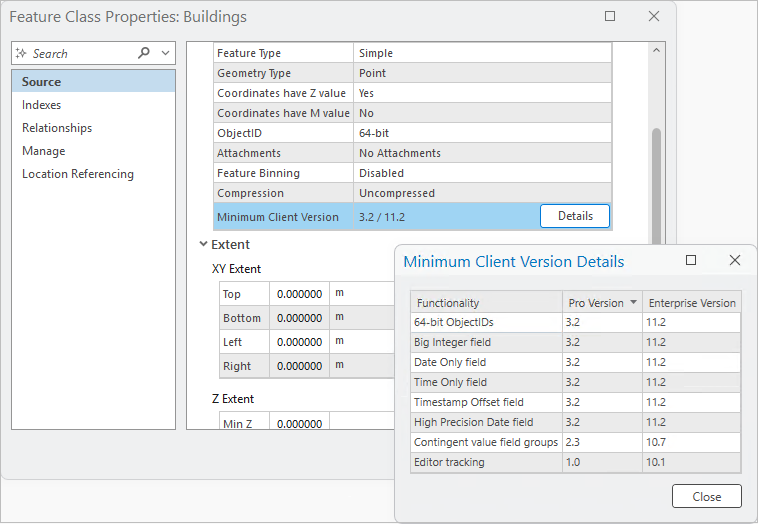
Task: Click the 1.0 Pro version cell
Action: click(602, 462)
